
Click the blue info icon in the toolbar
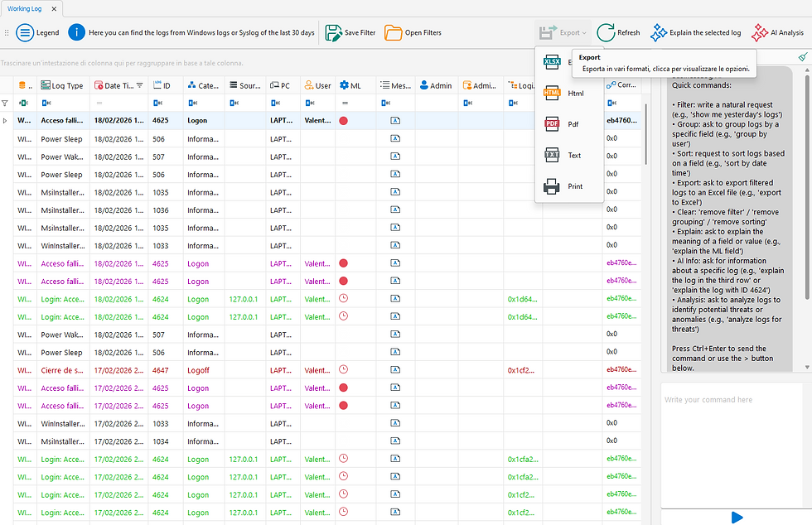pos(76,32)
